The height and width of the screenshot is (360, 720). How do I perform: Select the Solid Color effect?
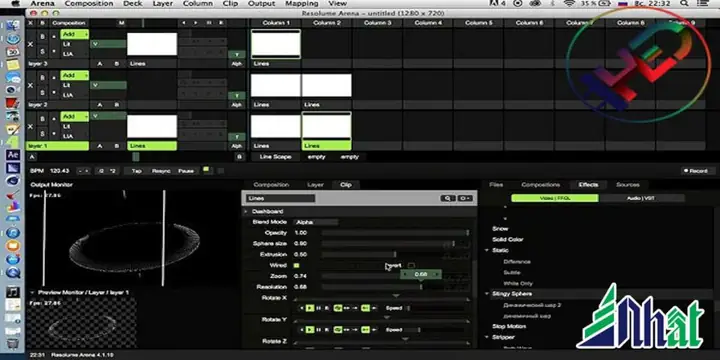[x=507, y=240]
